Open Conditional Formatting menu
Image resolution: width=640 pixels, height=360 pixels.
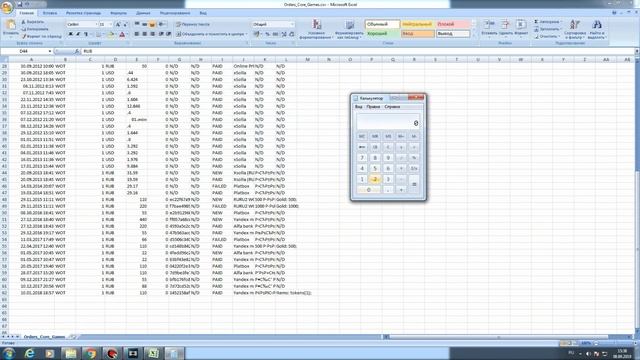(316, 29)
